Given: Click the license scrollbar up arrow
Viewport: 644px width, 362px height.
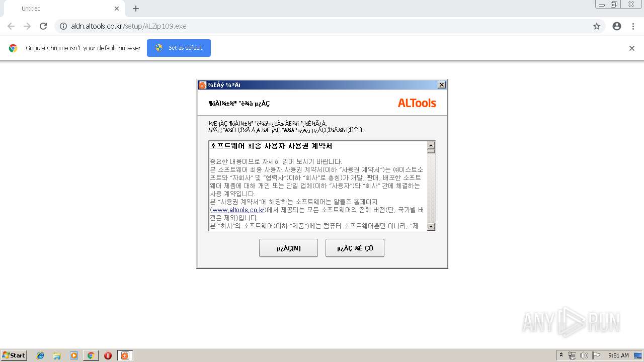Looking at the screenshot, I should click(431, 146).
